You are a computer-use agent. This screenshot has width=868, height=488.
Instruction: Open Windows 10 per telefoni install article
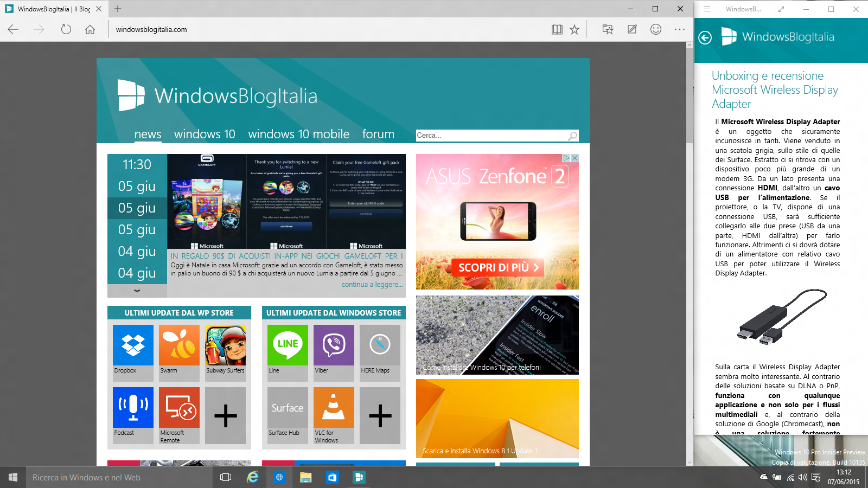point(497,335)
